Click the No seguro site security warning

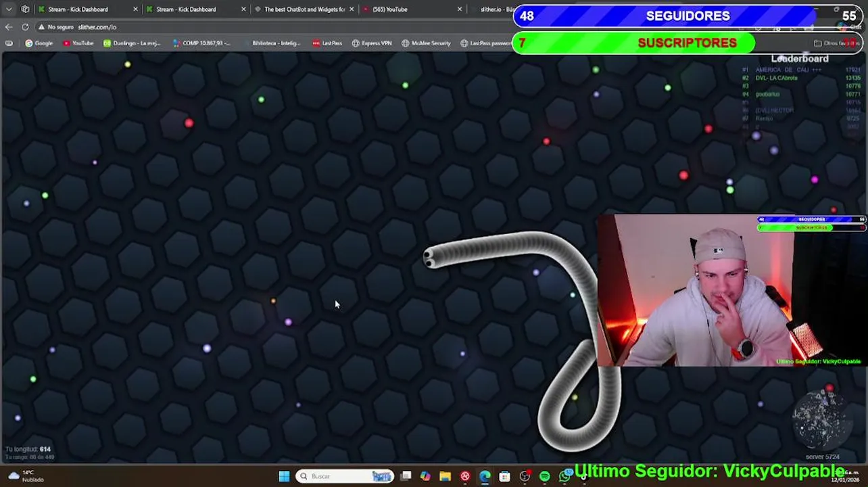pos(55,27)
